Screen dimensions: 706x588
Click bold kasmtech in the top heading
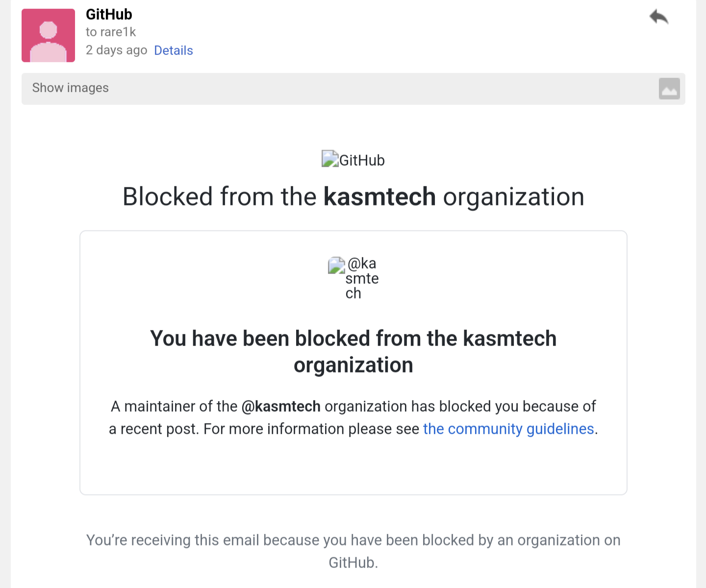tap(379, 197)
